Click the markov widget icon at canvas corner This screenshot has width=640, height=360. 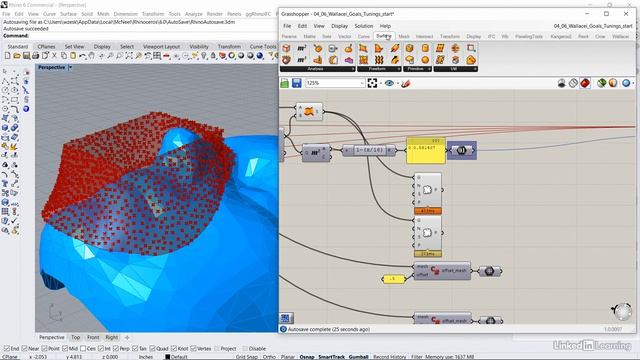[285, 318]
